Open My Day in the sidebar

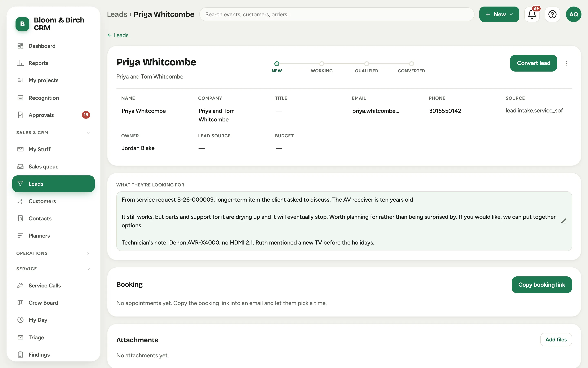point(53,320)
